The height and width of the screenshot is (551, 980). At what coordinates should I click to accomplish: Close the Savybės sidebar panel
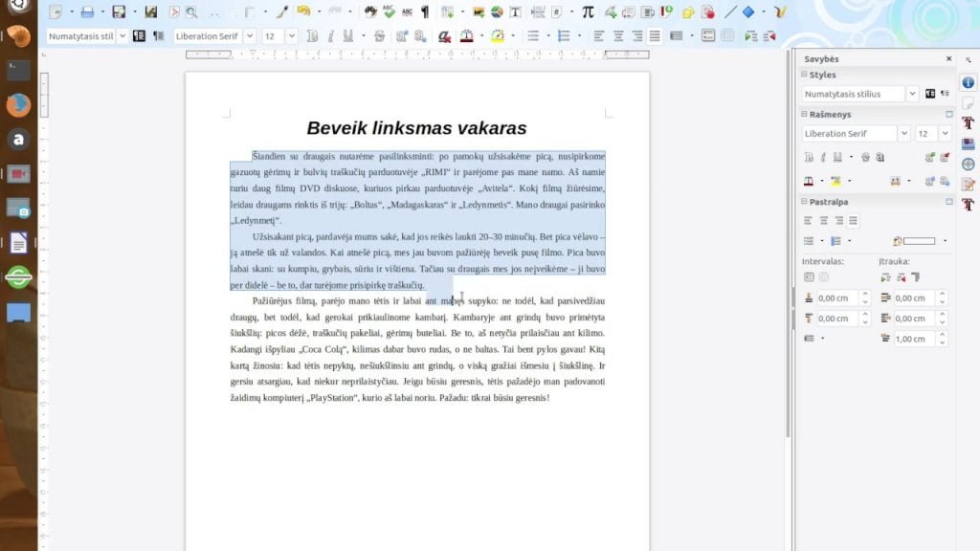(x=948, y=58)
